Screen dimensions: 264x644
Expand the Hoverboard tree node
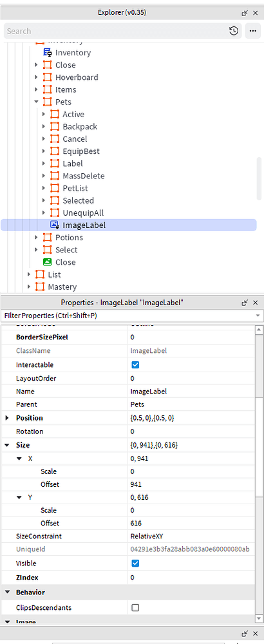point(37,77)
